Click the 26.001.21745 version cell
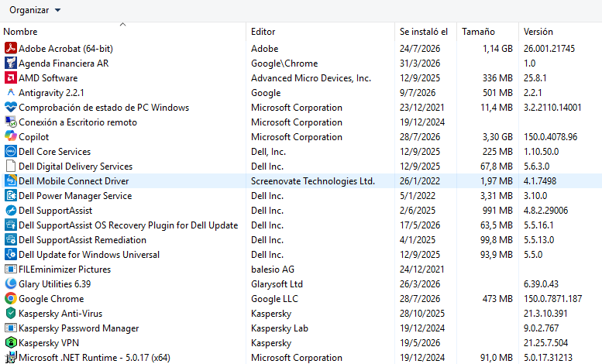 549,49
